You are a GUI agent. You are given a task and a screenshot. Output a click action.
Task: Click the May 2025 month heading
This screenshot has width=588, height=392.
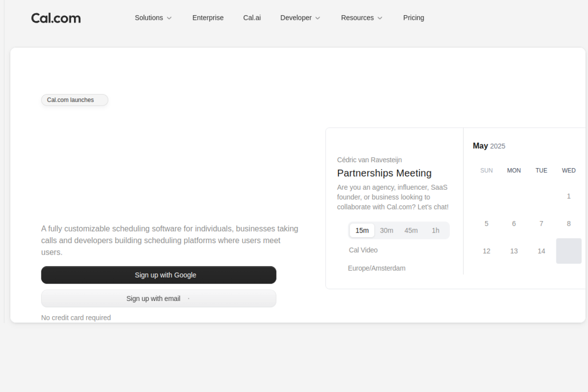(x=489, y=146)
